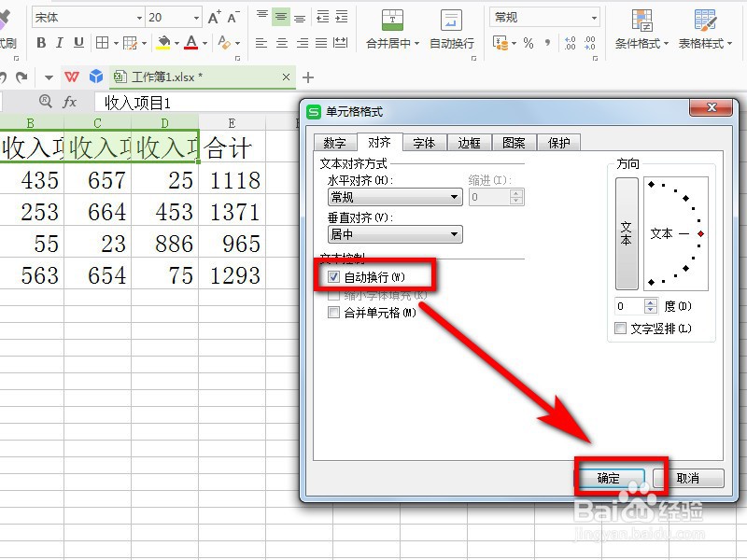Enable the 合并单元格 checkbox
The width and height of the screenshot is (747, 560).
(x=333, y=313)
